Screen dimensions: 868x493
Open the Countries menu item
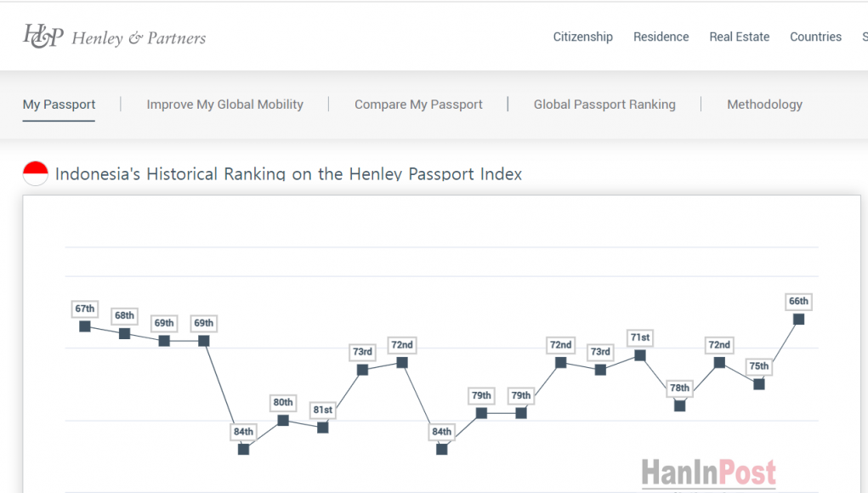pyautogui.click(x=815, y=37)
